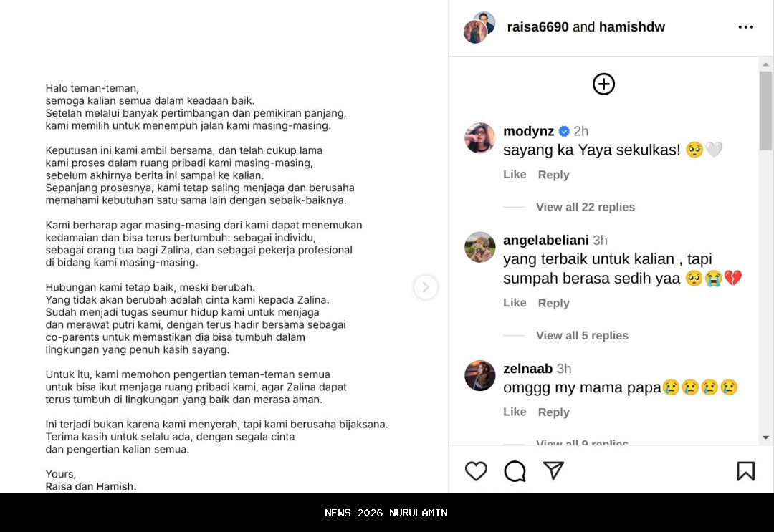
Task: Open the three-dot more options menu
Action: pos(745,27)
